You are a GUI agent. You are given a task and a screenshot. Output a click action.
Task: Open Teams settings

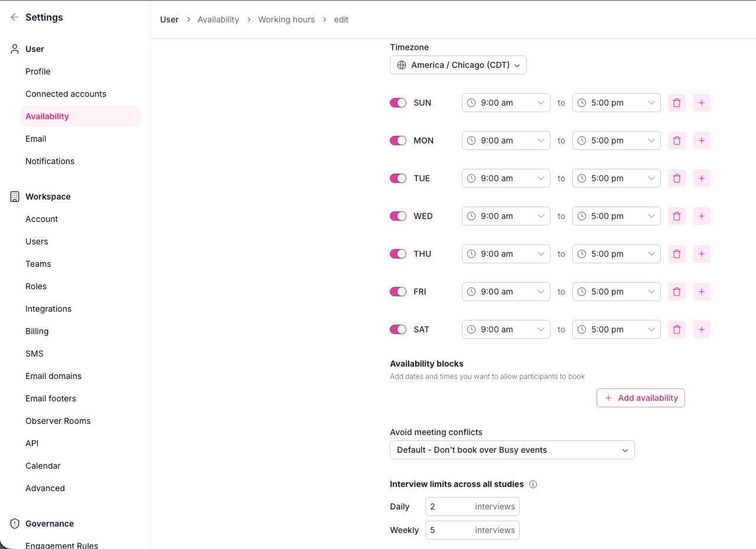coord(38,264)
